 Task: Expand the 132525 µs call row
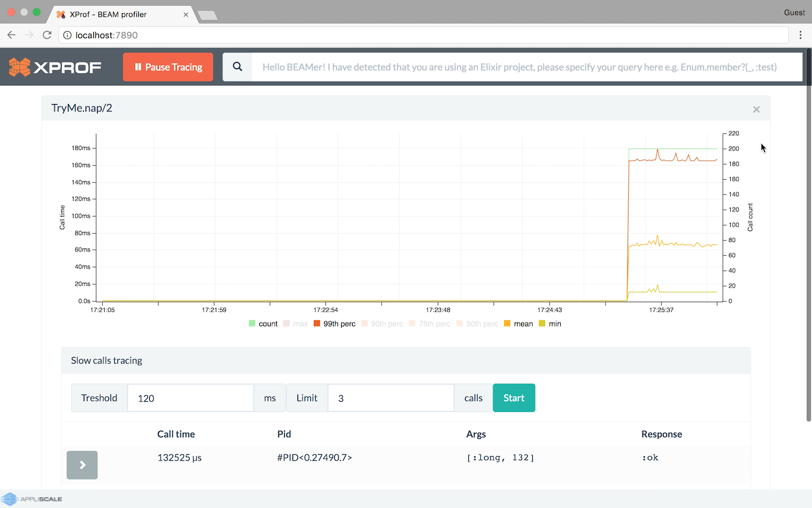coord(82,465)
